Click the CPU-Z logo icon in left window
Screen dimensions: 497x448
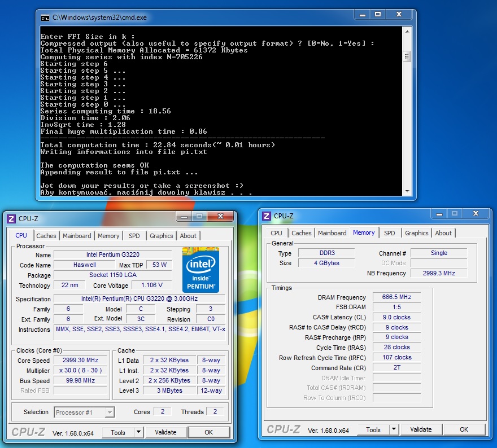pos(11,219)
